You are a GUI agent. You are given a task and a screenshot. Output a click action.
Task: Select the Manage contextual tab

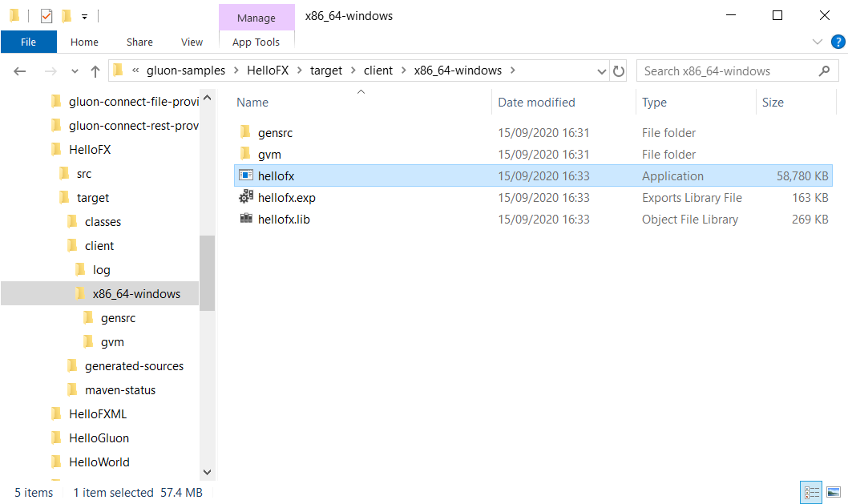(x=256, y=18)
